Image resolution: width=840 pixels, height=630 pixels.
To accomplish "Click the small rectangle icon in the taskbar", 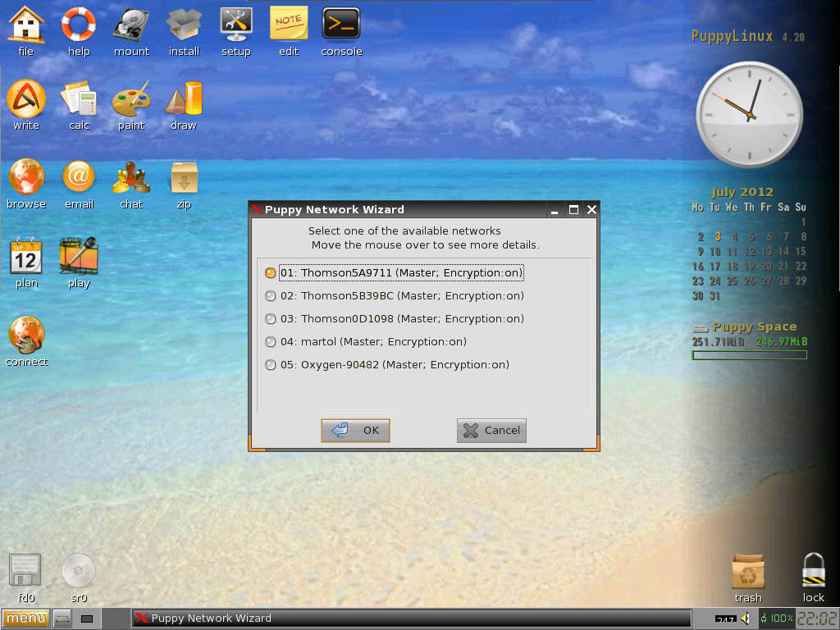I will point(87,619).
